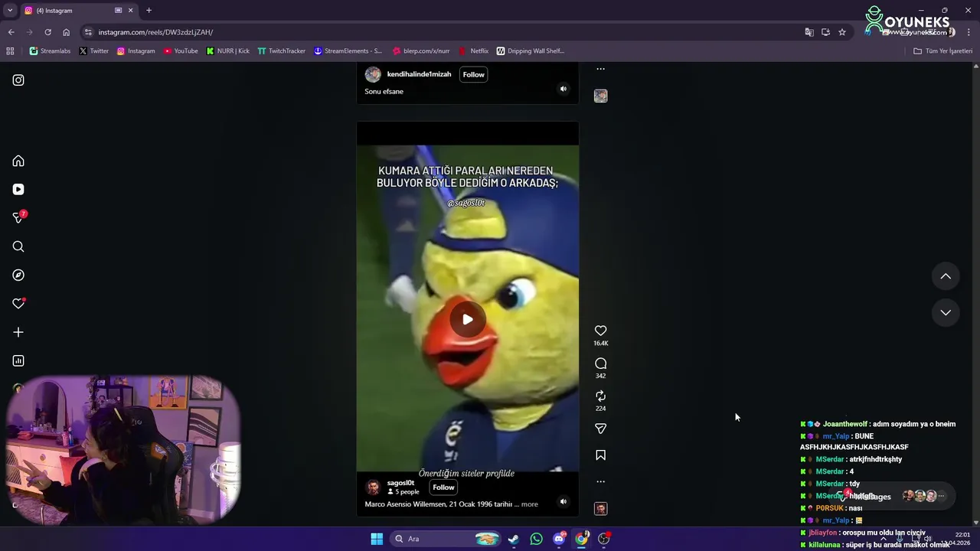Image resolution: width=980 pixels, height=551 pixels.
Task: Bookmark this page with the star icon
Action: (x=842, y=32)
